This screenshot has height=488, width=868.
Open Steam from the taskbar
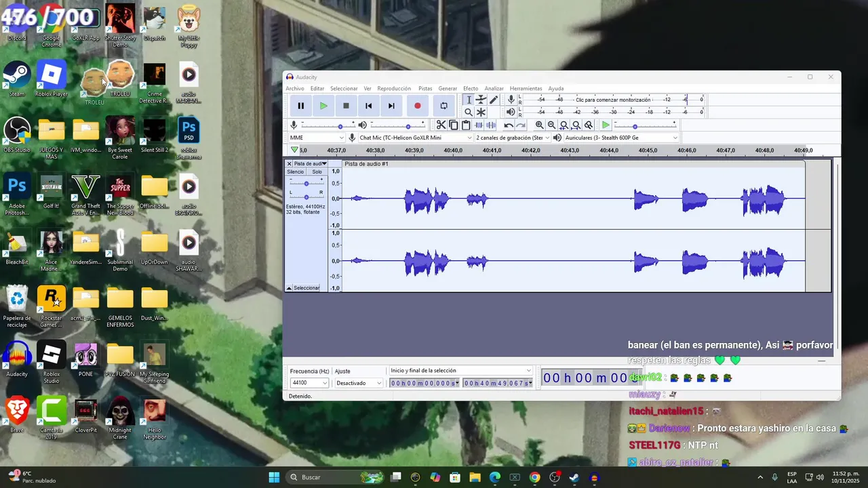click(x=574, y=477)
